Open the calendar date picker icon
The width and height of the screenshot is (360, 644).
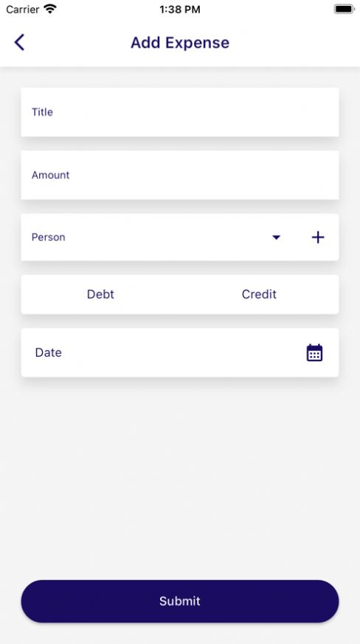point(314,353)
